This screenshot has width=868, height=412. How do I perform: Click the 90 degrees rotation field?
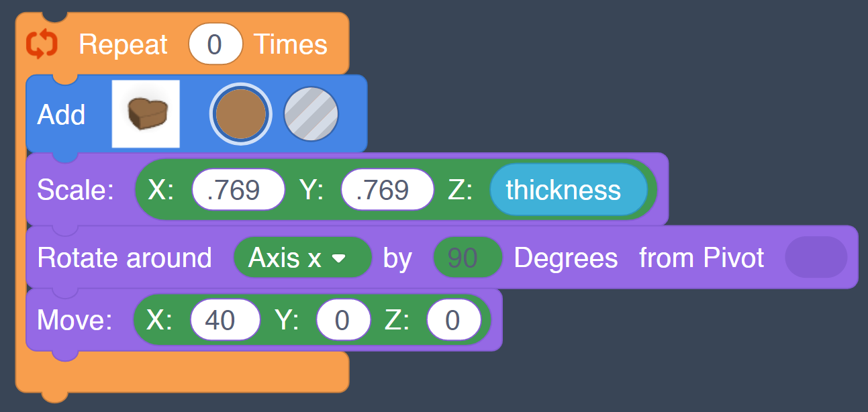point(467,258)
